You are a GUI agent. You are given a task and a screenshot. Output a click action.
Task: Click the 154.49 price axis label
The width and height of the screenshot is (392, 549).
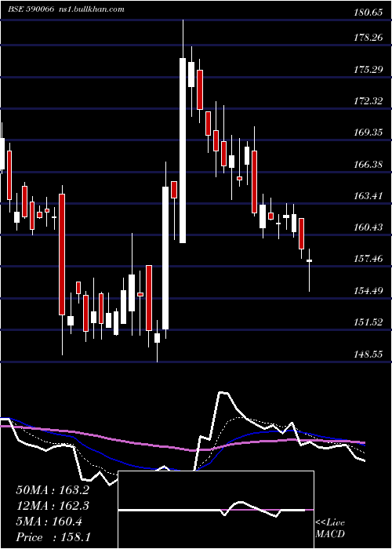(x=368, y=291)
